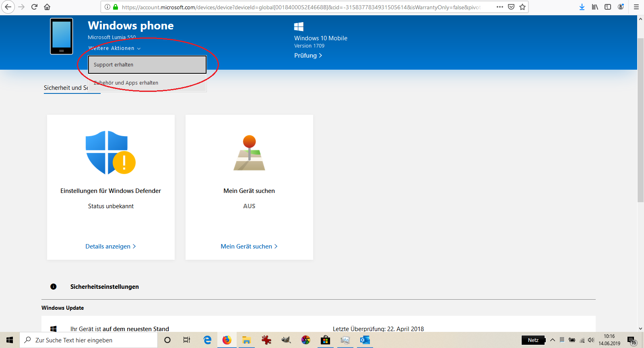Screen dimensions: 644x348
Task: Click the Windows Update heading
Action: click(x=63, y=308)
